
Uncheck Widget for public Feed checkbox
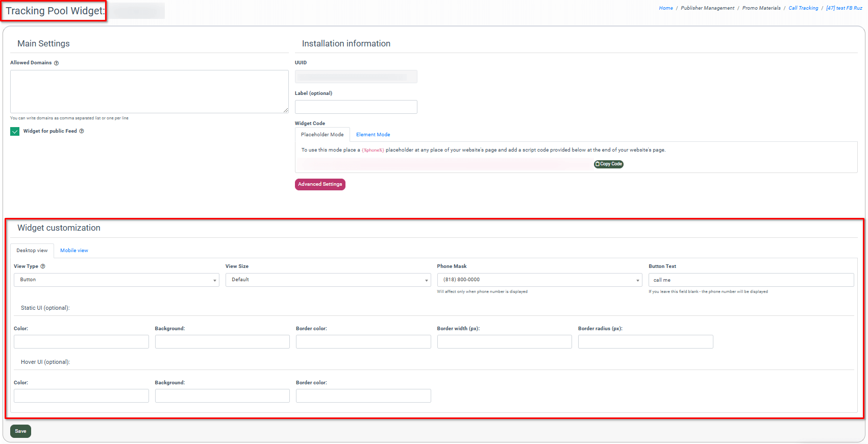[x=15, y=132]
